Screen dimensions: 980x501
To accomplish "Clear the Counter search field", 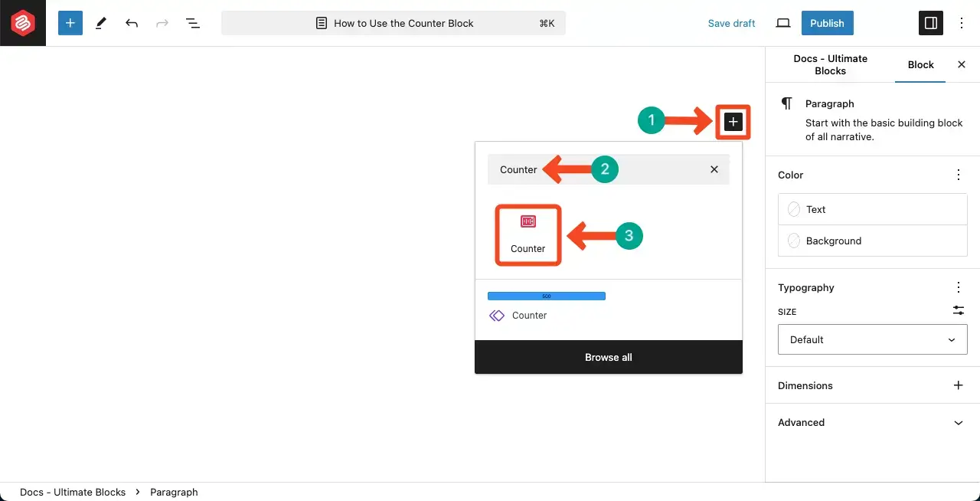I will tap(714, 169).
